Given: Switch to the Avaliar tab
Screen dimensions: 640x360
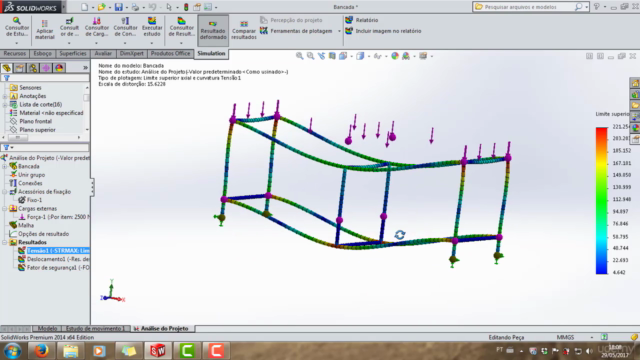Looking at the screenshot, I should click(103, 53).
